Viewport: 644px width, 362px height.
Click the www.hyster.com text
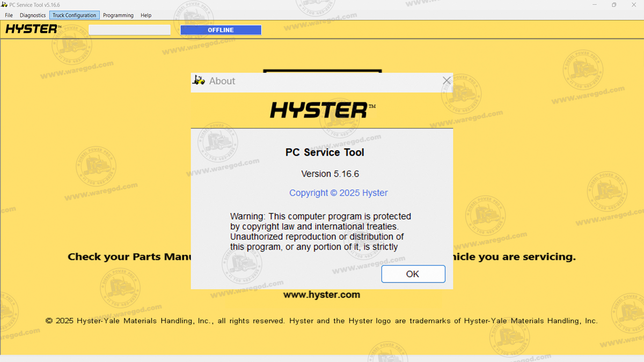tap(321, 294)
